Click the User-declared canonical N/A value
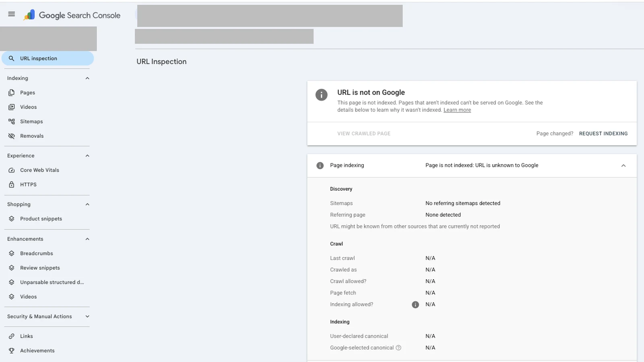Image resolution: width=644 pixels, height=362 pixels. (x=430, y=336)
